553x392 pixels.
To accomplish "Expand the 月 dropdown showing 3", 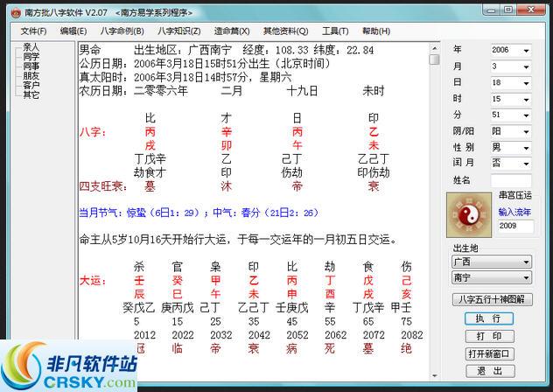I will click(526, 66).
